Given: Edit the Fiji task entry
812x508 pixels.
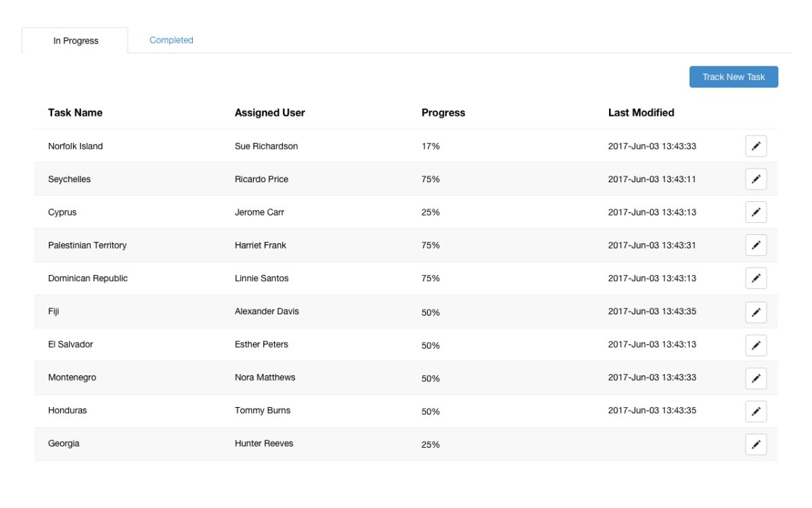Looking at the screenshot, I should [x=756, y=312].
